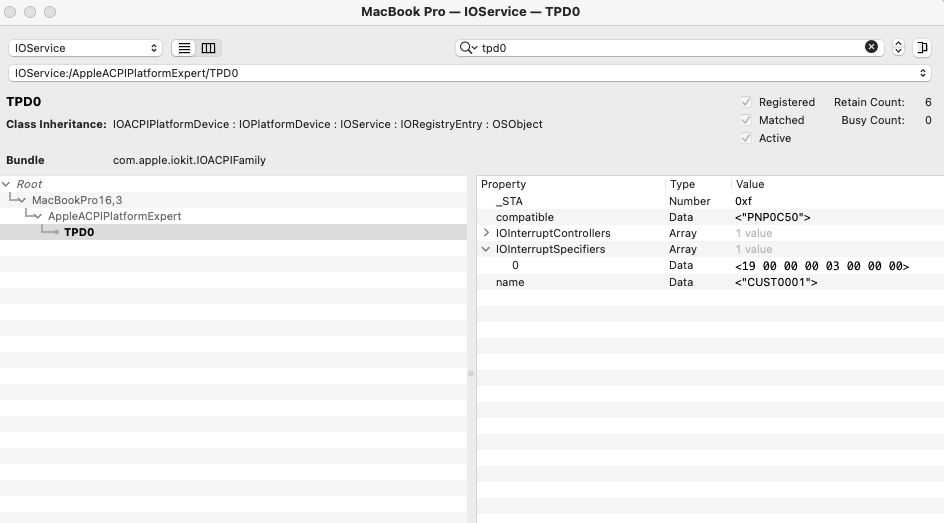This screenshot has height=523, width=944.
Task: Click the TPD0 heading title
Action: point(23,102)
